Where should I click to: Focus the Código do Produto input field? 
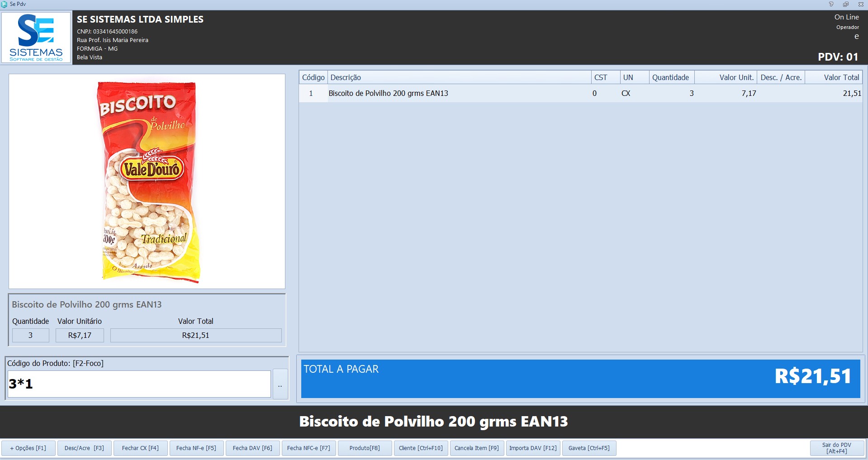(139, 384)
